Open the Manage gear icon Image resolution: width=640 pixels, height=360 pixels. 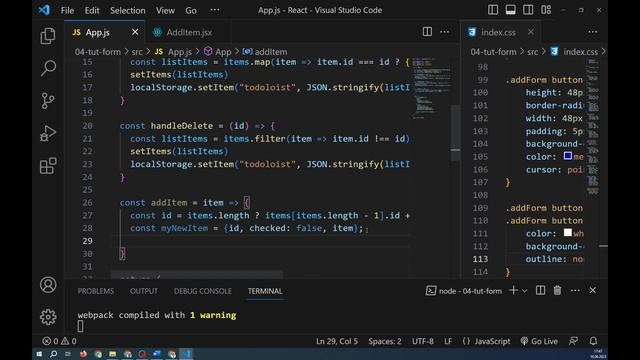48,317
